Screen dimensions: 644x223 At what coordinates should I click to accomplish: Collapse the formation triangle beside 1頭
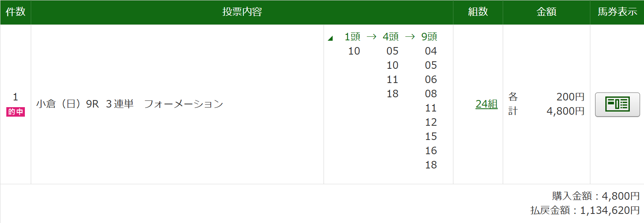[330, 38]
